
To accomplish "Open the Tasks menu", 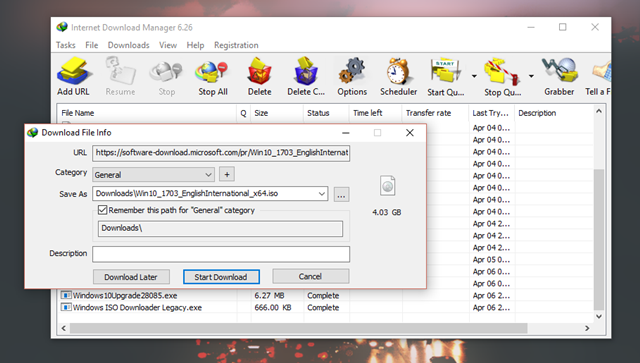I will [66, 45].
